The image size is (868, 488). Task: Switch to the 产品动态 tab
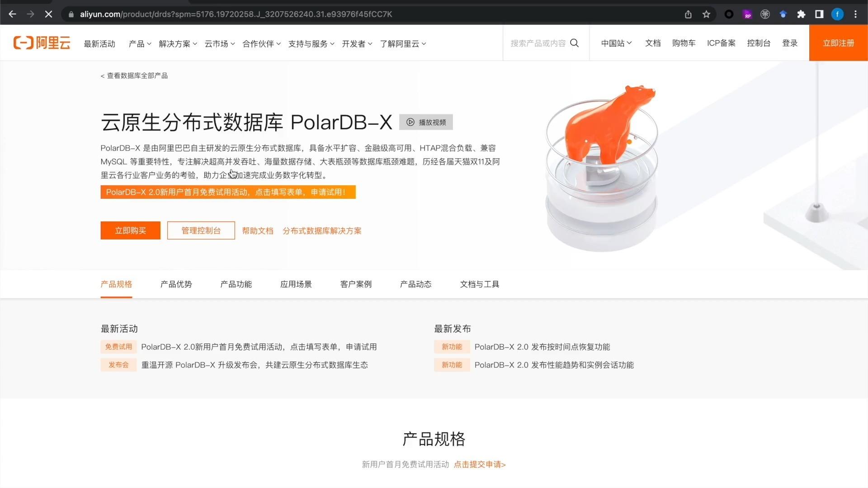pos(416,284)
